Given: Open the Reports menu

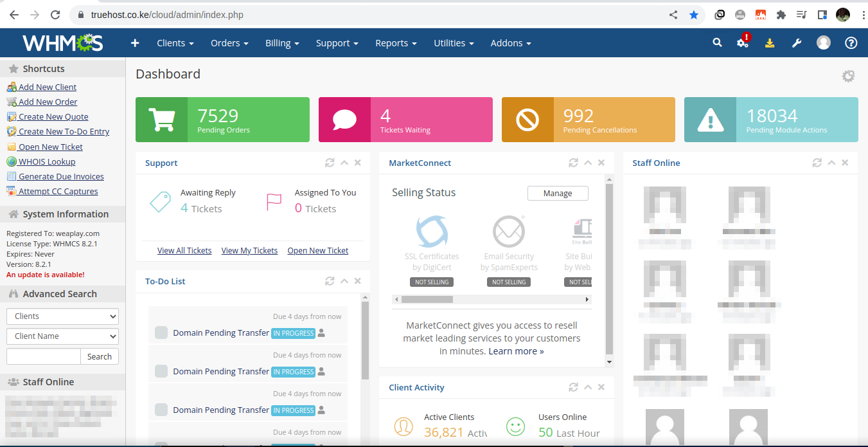Looking at the screenshot, I should pyautogui.click(x=395, y=42).
